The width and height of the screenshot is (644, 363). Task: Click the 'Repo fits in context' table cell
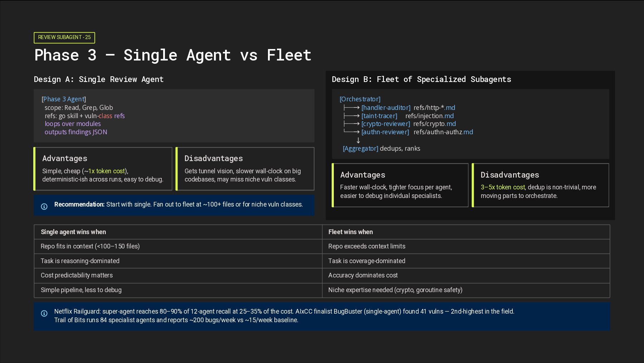pyautogui.click(x=178, y=247)
